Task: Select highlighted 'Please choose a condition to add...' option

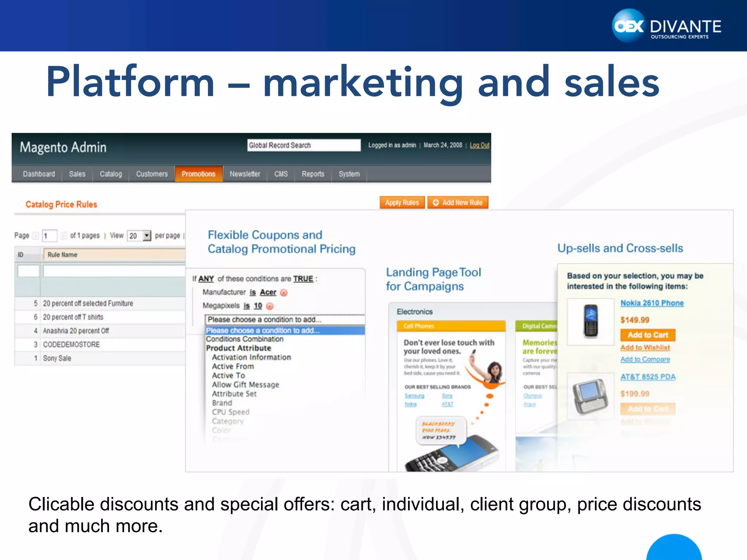Action: [x=285, y=331]
